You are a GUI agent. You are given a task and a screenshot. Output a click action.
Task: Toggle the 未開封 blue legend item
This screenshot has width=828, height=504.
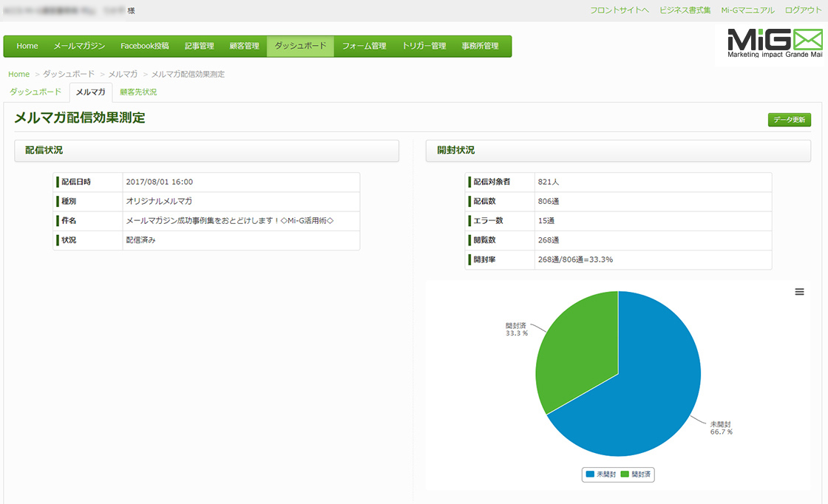601,474
